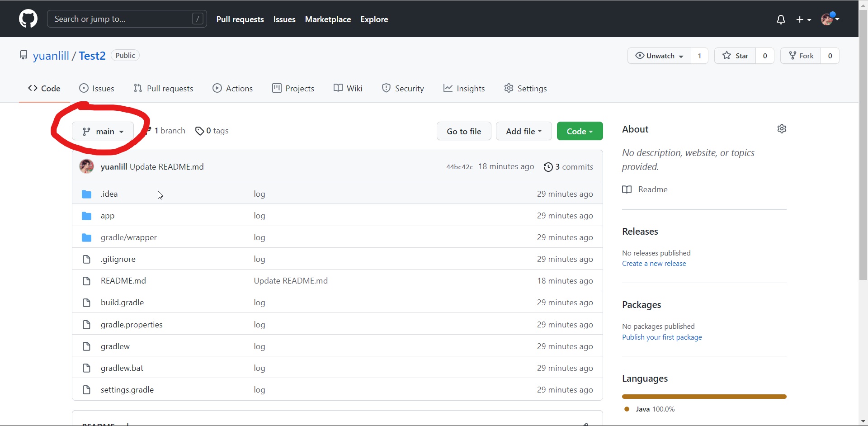Open commit hash 44bc42c
The width and height of the screenshot is (868, 426).
point(459,167)
